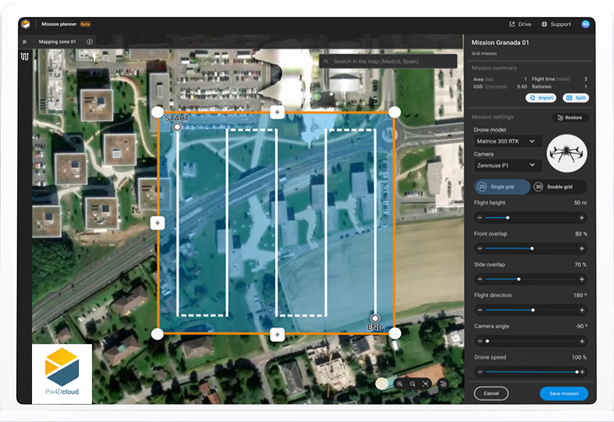
Task: Open the Camera dropdown Zenmuse P1
Action: pyautogui.click(x=508, y=166)
